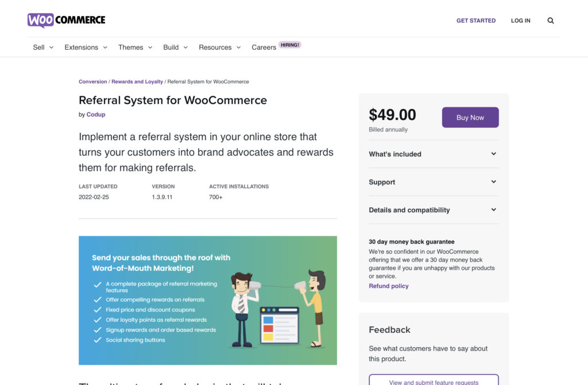Follow the Conversion breadcrumb link
This screenshot has width=588, height=385.
coord(92,81)
